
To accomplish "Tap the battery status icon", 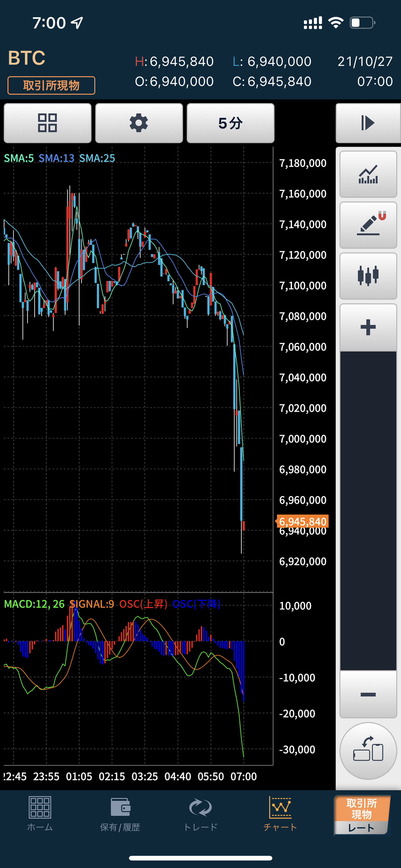I will [362, 23].
